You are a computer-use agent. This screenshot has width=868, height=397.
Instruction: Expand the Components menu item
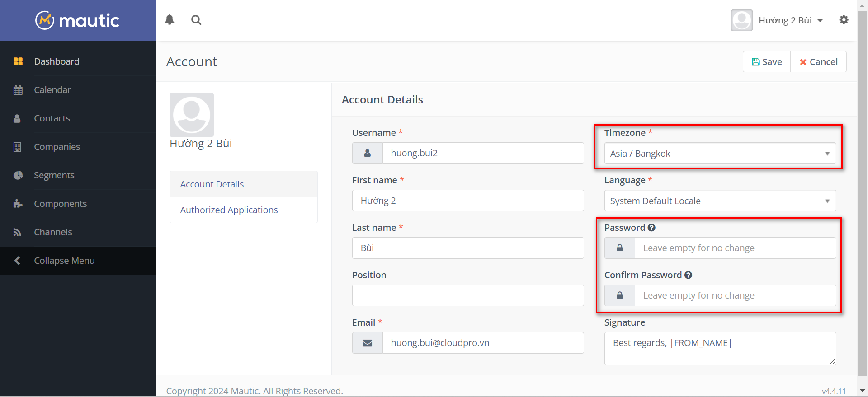click(x=60, y=204)
